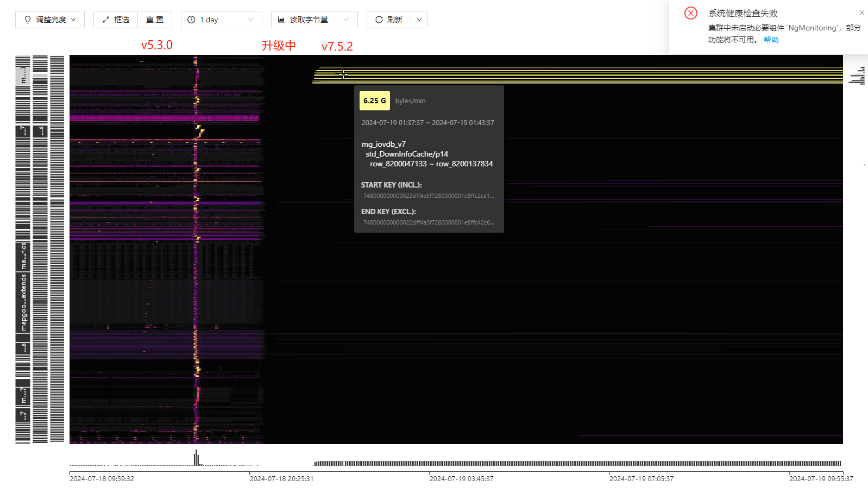The width and height of the screenshot is (868, 492).
Task: Open the 调整亮度 brightness dropdown
Action: pos(50,20)
